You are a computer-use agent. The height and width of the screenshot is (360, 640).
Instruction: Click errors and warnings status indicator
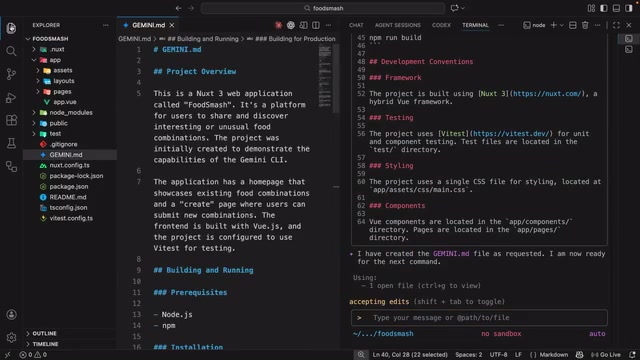33,355
